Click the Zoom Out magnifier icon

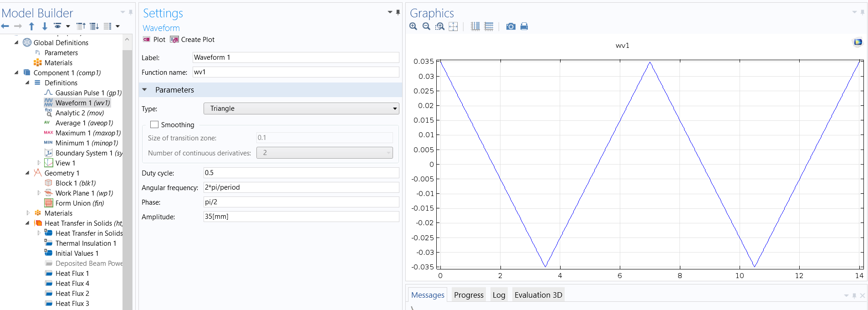(x=426, y=26)
